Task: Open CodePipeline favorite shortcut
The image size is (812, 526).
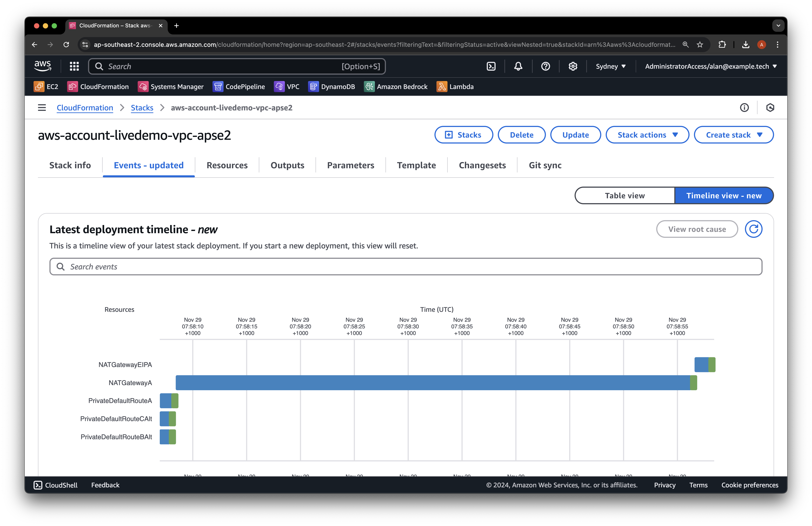Action: point(239,87)
